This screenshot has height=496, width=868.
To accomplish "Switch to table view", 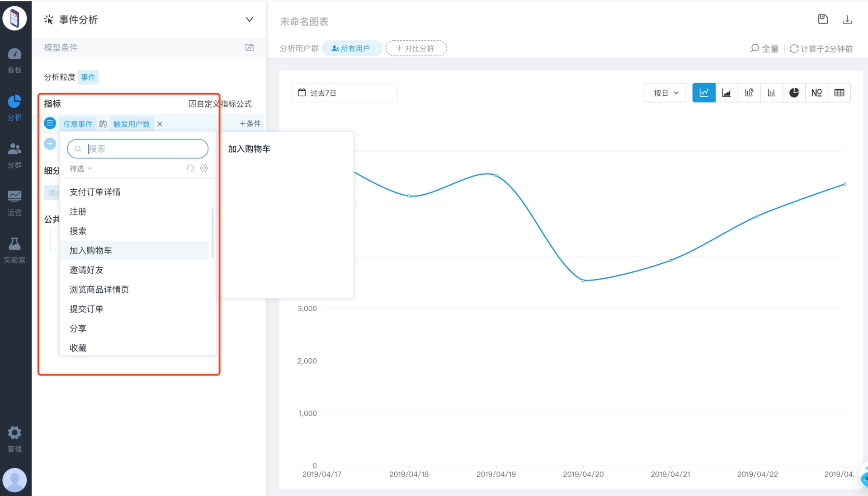I will (839, 92).
